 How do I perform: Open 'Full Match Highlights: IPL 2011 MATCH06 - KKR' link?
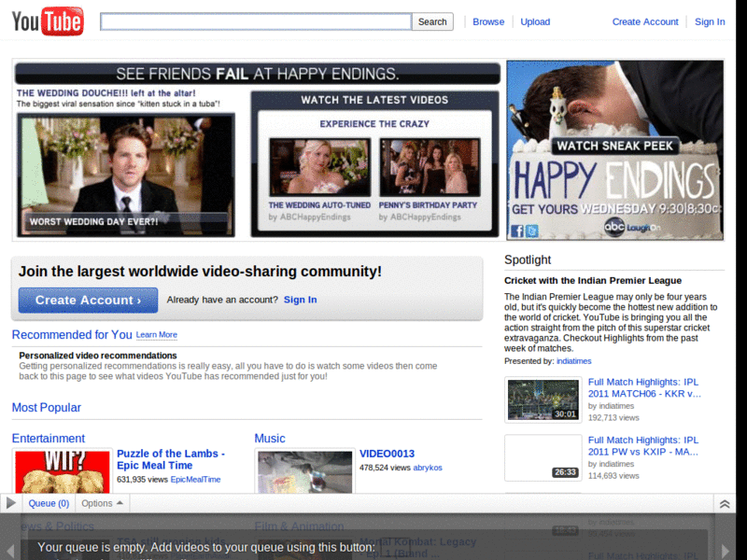pos(644,387)
